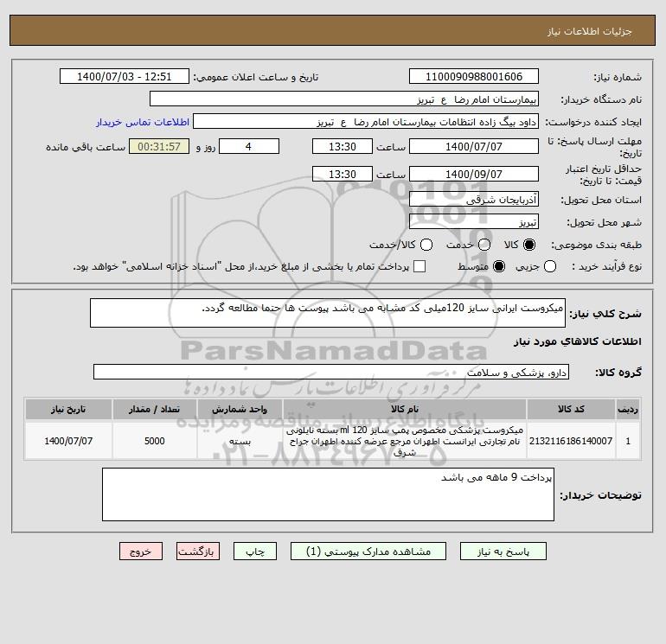The height and width of the screenshot is (644, 666).
Task: Click the announcement date field 1400/07/03 - 12:51
Action: click(124, 76)
